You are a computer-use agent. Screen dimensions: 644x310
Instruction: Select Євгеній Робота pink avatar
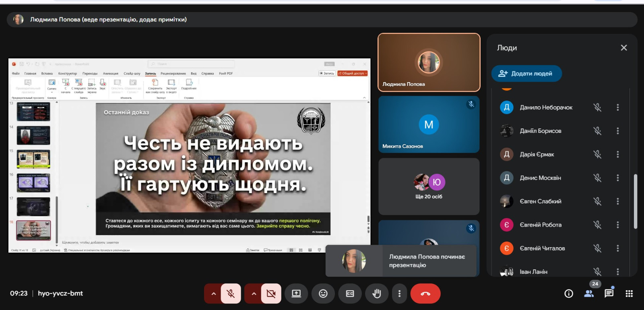point(506,225)
